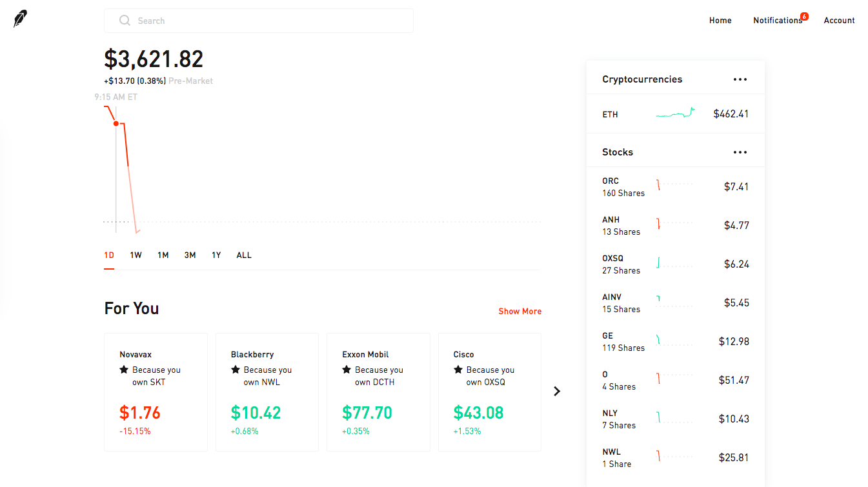Click the star icon on Novavax card

tap(124, 370)
